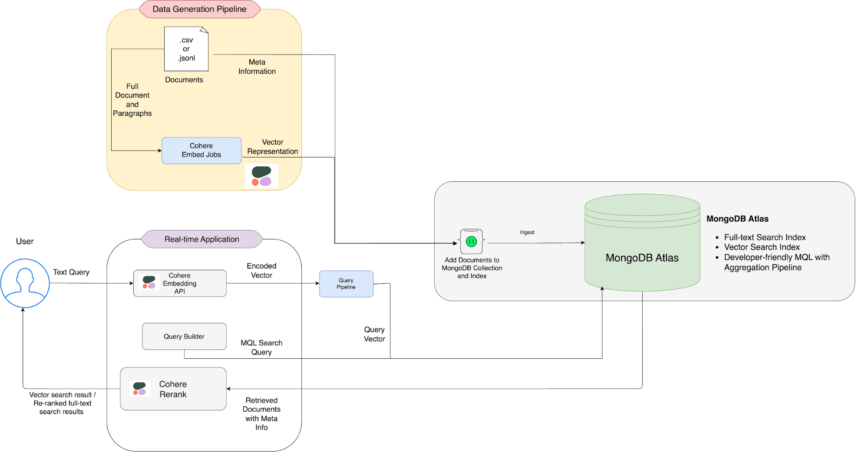Select the Cohere Embed Jobs box
Screen dimensions: 868x452
click(201, 151)
